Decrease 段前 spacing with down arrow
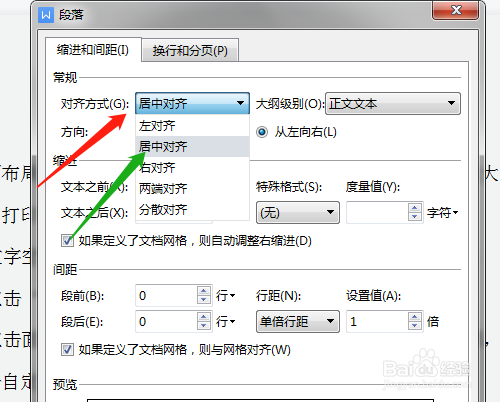The width and height of the screenshot is (500, 402). 204,300
